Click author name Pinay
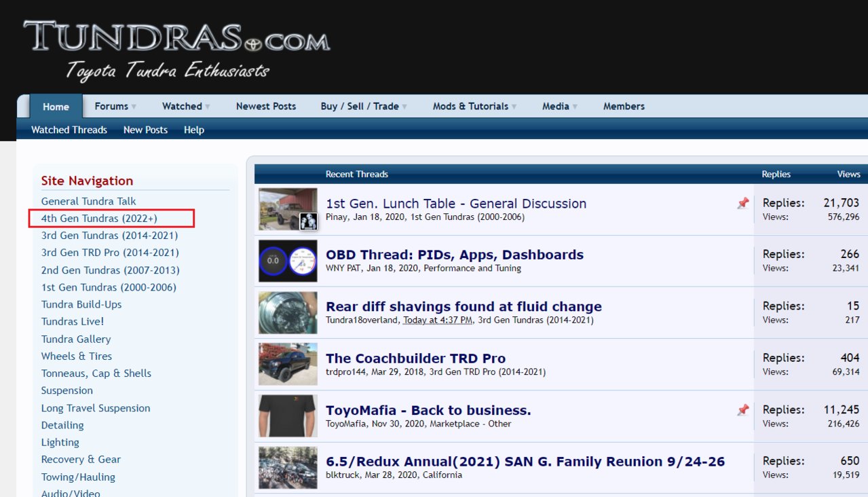Image resolution: width=868 pixels, height=497 pixels. coord(337,217)
